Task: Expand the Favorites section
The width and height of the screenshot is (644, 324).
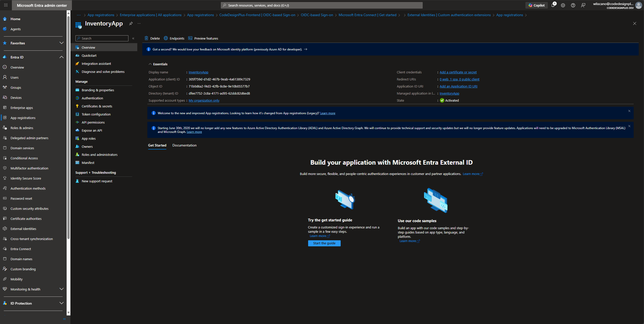Action: pyautogui.click(x=61, y=43)
